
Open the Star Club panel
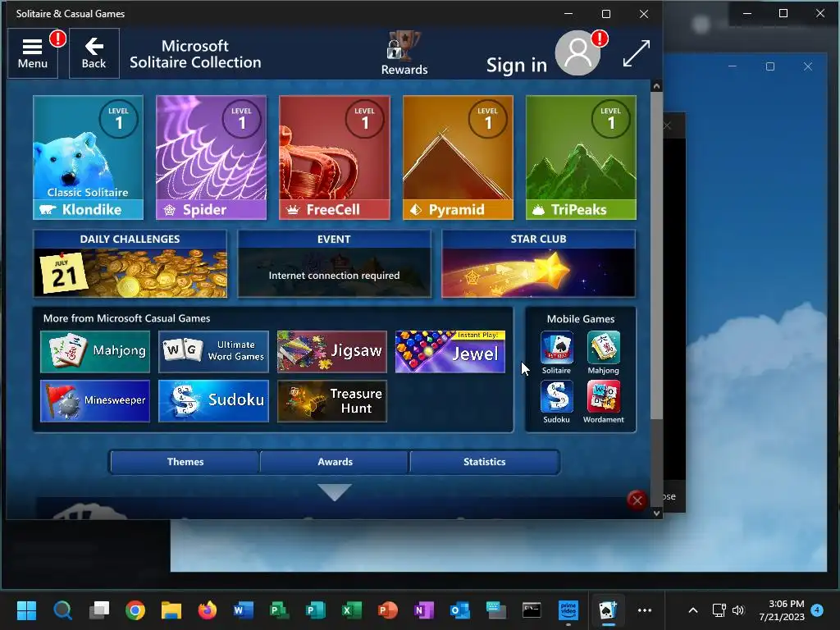(538, 263)
